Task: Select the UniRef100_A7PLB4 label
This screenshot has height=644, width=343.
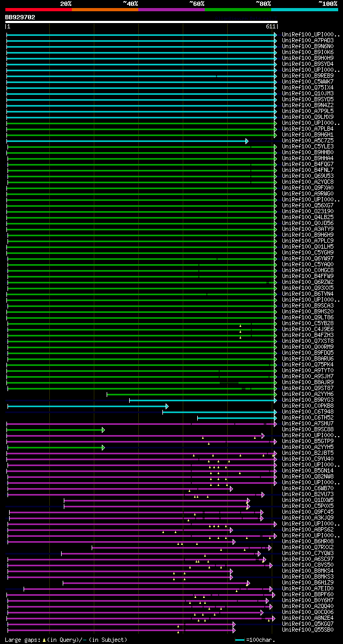Action: point(308,129)
